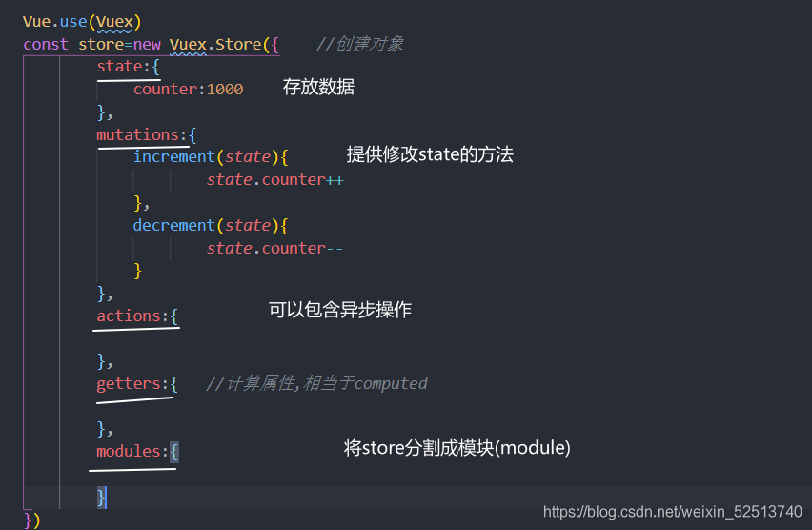The height and width of the screenshot is (530, 812).
Task: Click the 'store=new' text
Action: (x=120, y=45)
